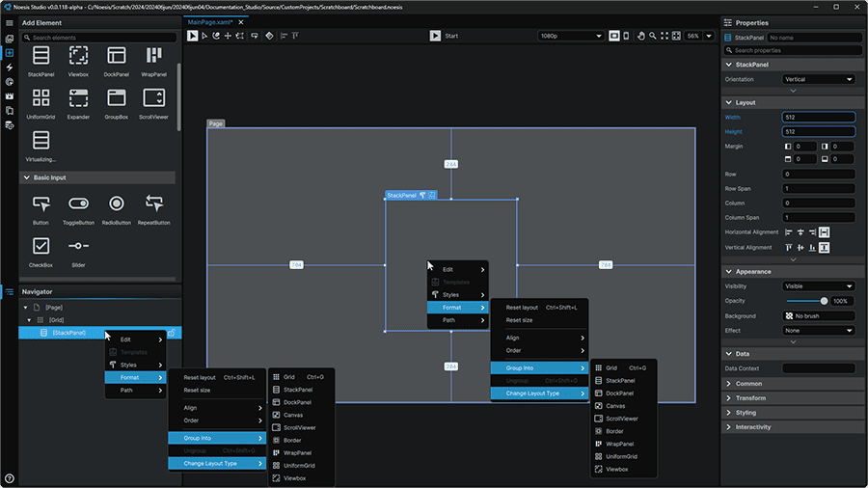The height and width of the screenshot is (488, 868).
Task: Set Vertical Alignment to top
Action: click(x=788, y=247)
